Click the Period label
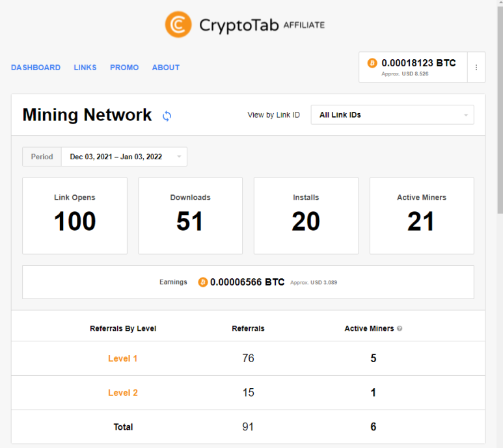 click(42, 157)
